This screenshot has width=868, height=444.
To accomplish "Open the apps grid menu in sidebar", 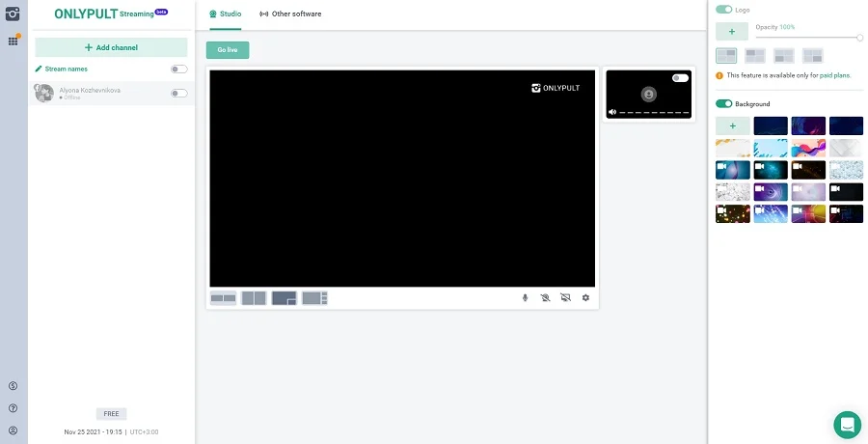I will pyautogui.click(x=14, y=41).
